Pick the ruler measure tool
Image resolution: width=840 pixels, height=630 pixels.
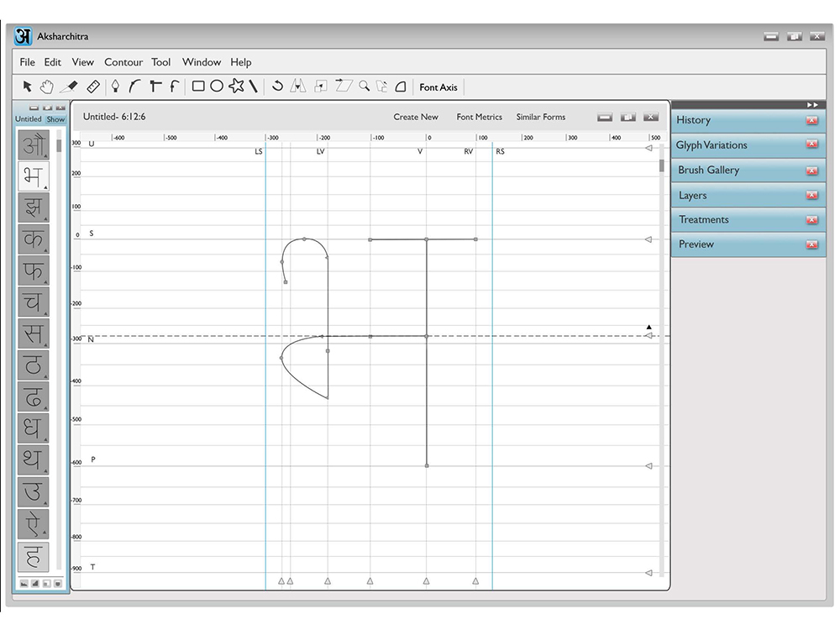(93, 87)
